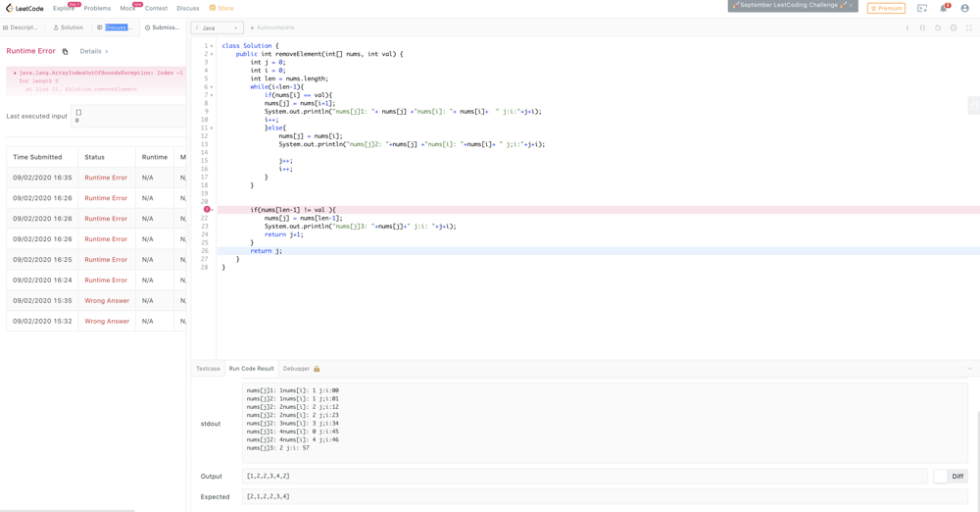Open the Solution tab
The image size is (980, 512).
[69, 27]
